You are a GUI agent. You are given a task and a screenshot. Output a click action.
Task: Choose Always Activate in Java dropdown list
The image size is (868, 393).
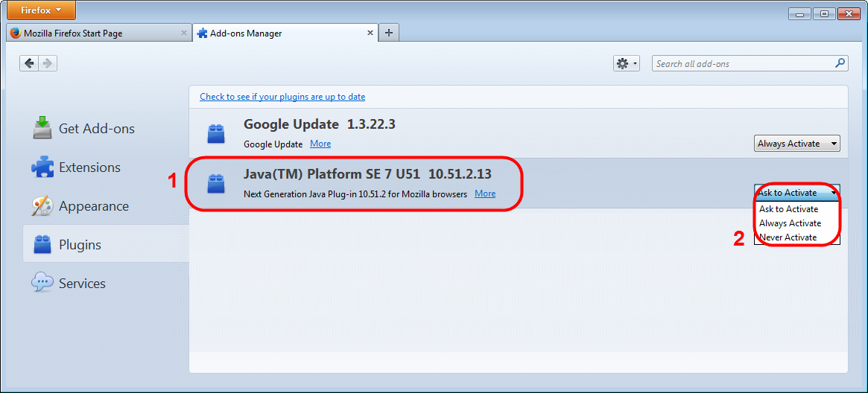point(790,223)
